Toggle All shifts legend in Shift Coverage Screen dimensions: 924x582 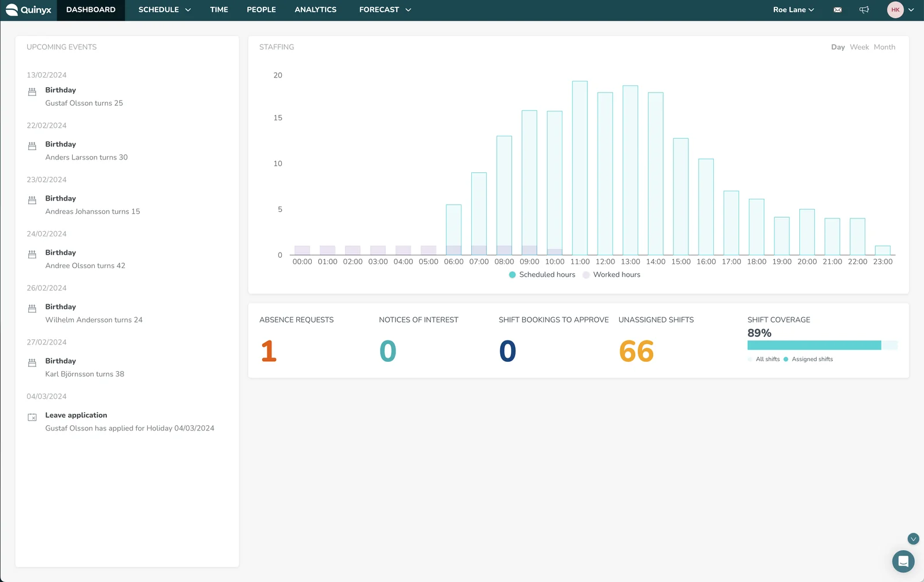764,359
